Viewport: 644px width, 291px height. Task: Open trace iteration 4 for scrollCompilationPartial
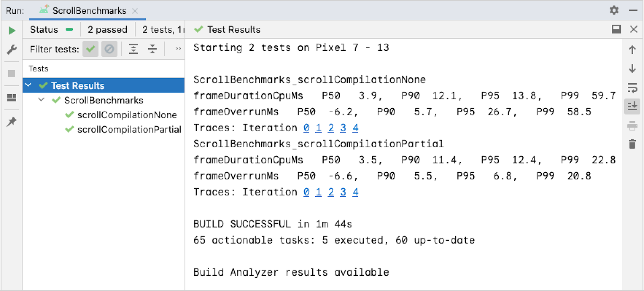click(355, 192)
